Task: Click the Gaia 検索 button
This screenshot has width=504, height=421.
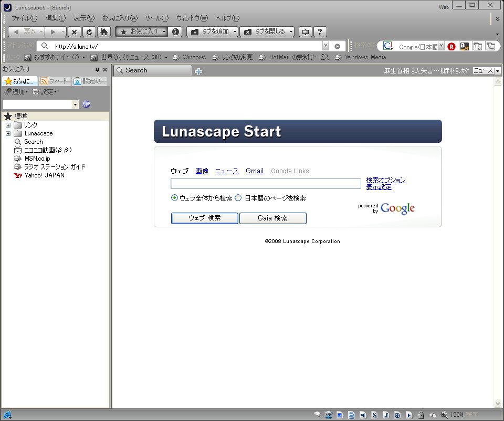Action: [x=273, y=218]
